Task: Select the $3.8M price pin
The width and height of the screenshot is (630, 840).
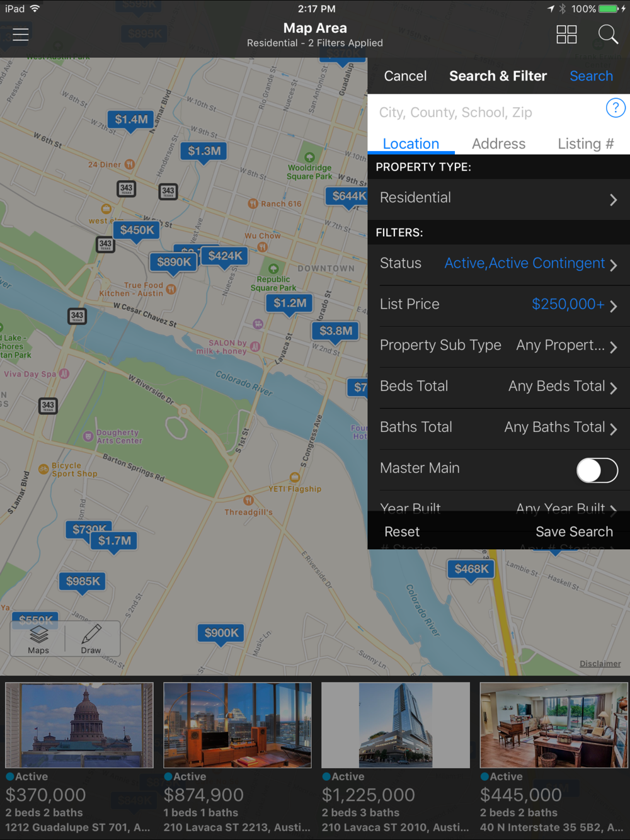Action: point(336,331)
